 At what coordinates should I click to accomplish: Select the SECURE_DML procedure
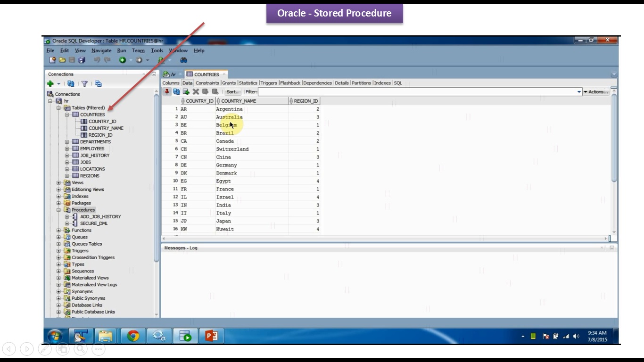click(x=94, y=223)
